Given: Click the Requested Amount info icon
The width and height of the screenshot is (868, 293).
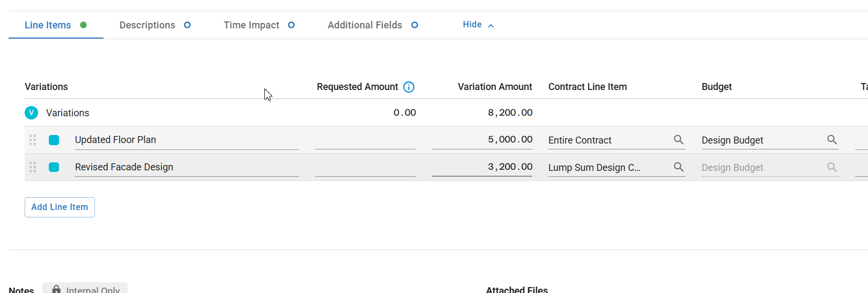Looking at the screenshot, I should 409,87.
